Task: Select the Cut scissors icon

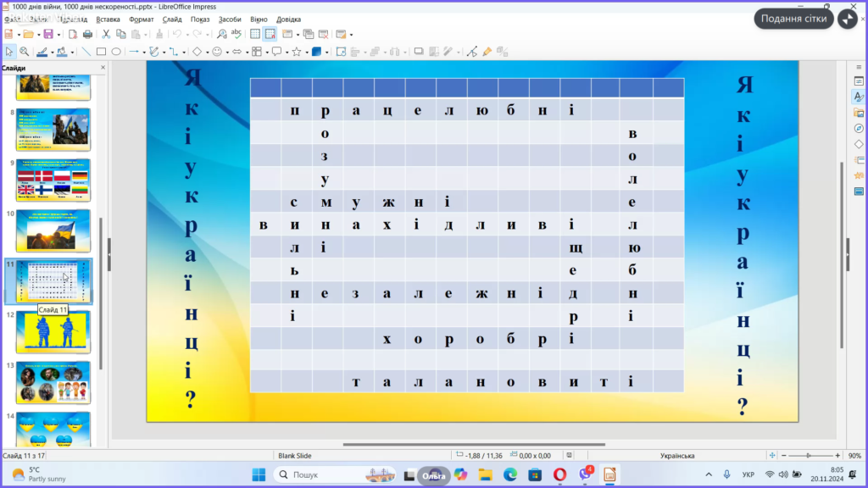Action: [x=107, y=34]
